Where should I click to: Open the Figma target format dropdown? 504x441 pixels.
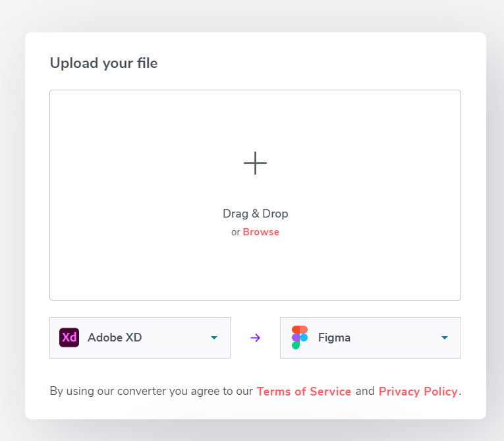(370, 338)
